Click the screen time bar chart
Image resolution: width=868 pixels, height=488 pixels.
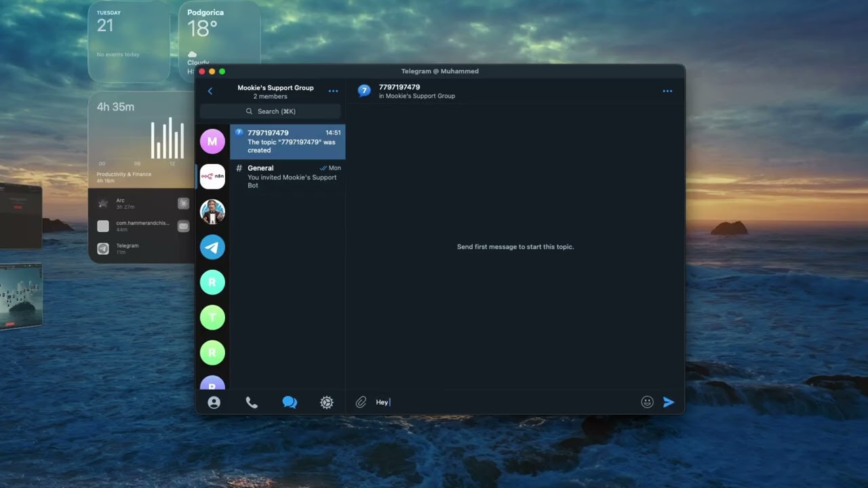(x=167, y=138)
